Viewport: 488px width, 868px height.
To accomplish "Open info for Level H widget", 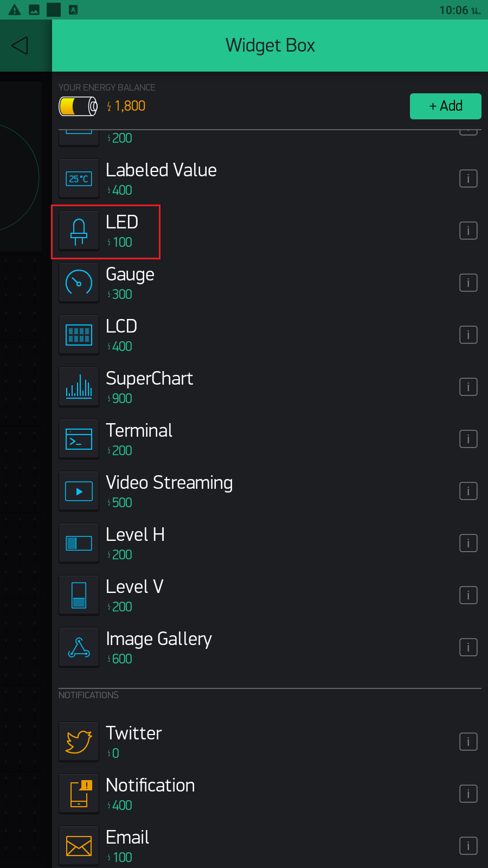I will [x=468, y=543].
